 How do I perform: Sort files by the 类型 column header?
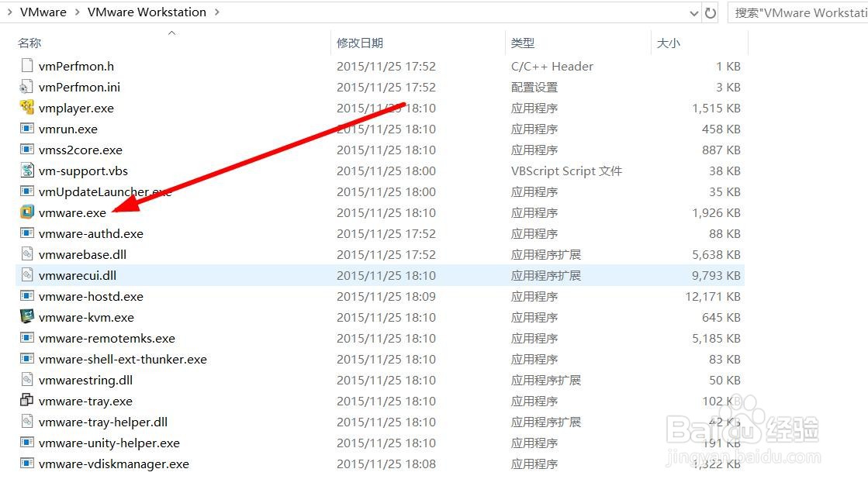pos(523,43)
